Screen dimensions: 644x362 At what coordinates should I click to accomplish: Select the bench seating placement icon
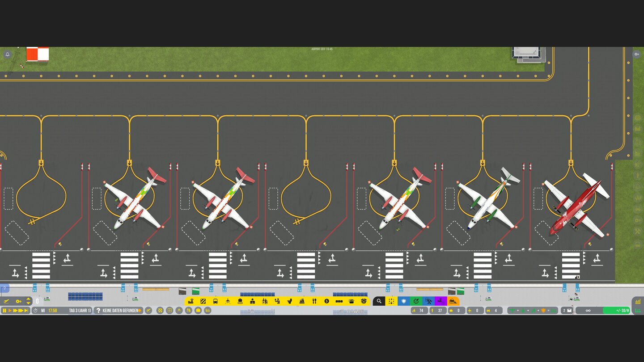click(x=339, y=301)
